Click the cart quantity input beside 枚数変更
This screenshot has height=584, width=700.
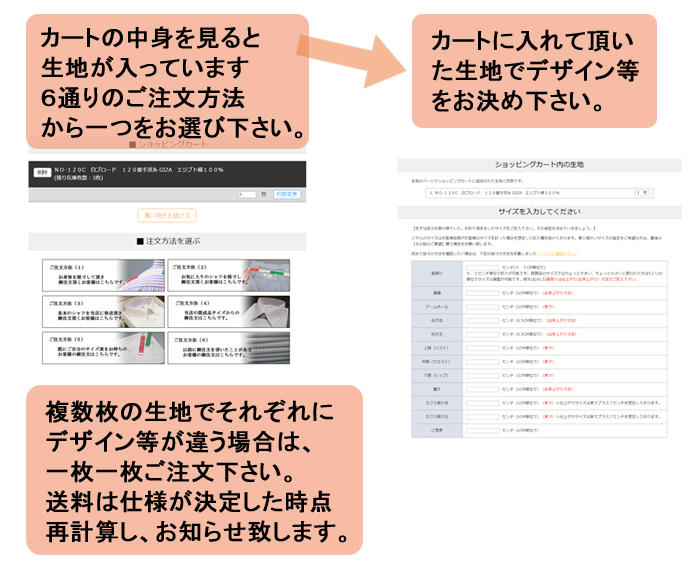click(245, 195)
